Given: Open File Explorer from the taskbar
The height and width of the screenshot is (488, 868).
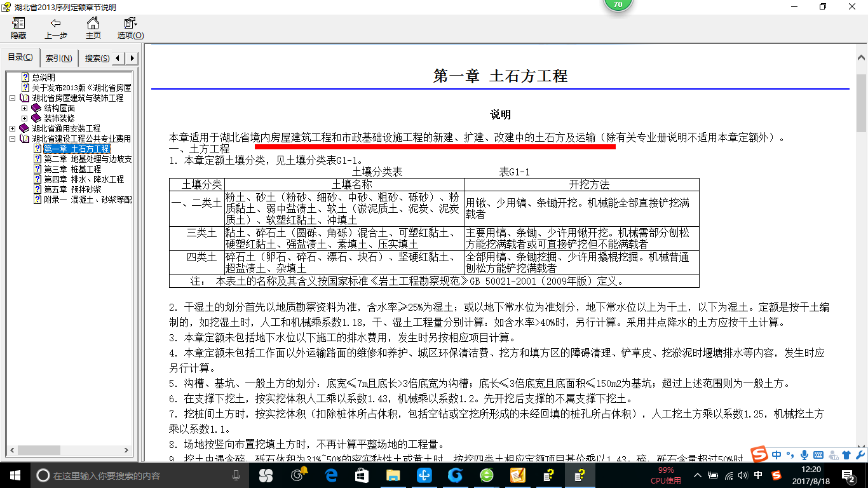Looking at the screenshot, I should coord(393,475).
